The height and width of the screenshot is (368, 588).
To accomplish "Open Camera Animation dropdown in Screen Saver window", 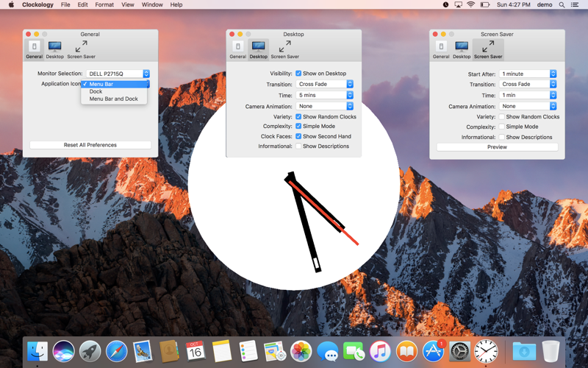I will pos(528,106).
